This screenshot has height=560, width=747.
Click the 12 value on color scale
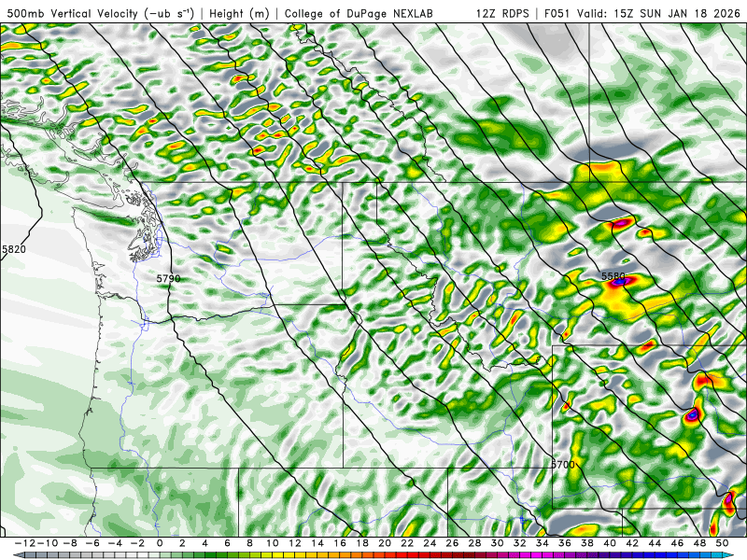click(x=295, y=543)
